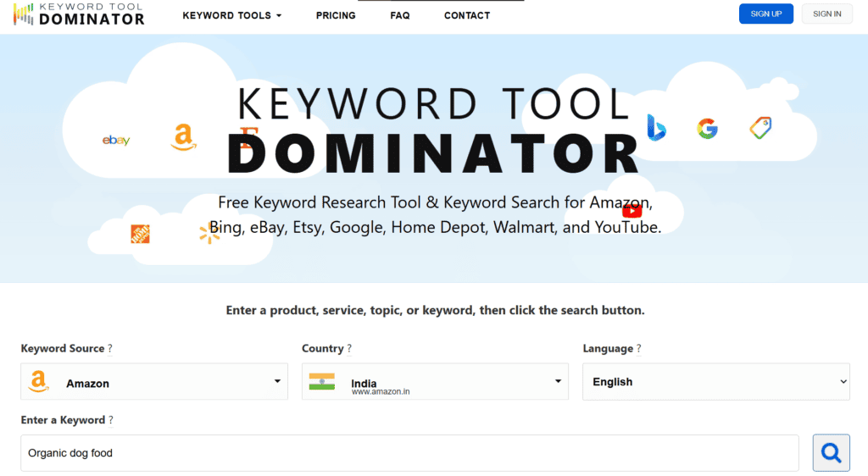Click the Keyword Tool Dominator header logo
This screenshot has width=868, height=476.
click(x=79, y=14)
